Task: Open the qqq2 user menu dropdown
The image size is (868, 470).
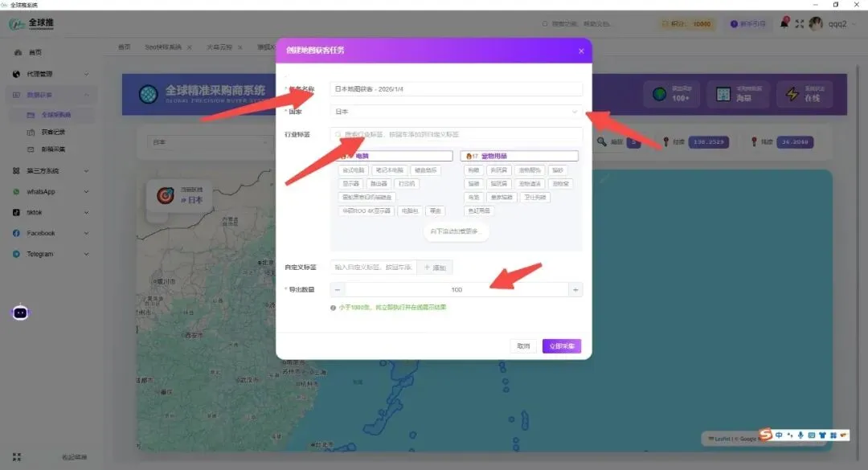Action: [842, 24]
